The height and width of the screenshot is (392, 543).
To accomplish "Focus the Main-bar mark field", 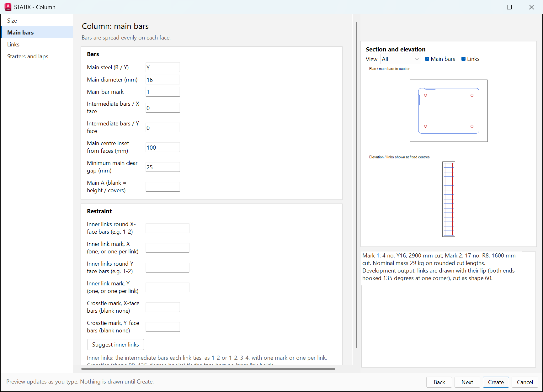I will 162,92.
